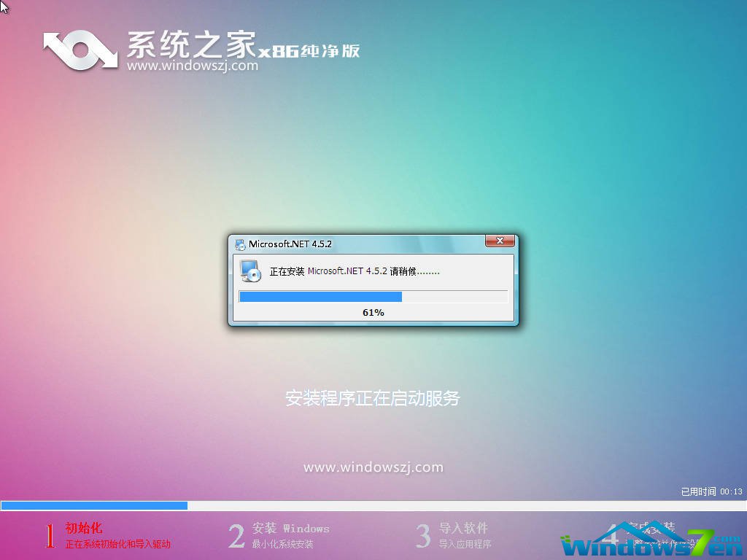The width and height of the screenshot is (747, 560).
Task: Click the 61% percentage label
Action: 373,312
